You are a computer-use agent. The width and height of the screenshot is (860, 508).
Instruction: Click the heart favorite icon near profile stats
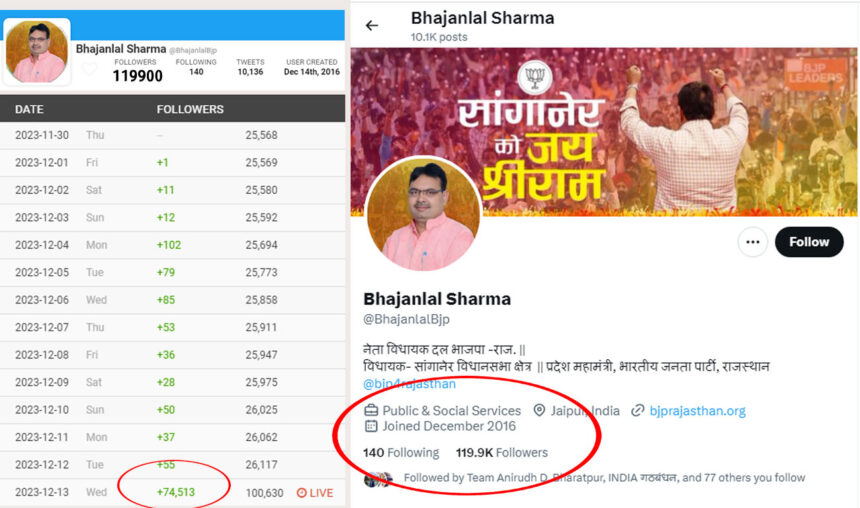[89, 69]
